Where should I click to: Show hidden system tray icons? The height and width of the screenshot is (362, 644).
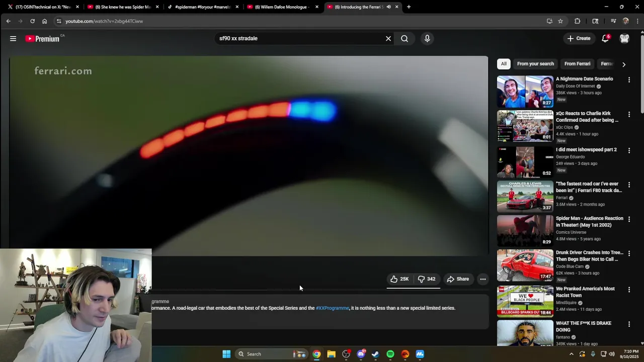pos(571,354)
